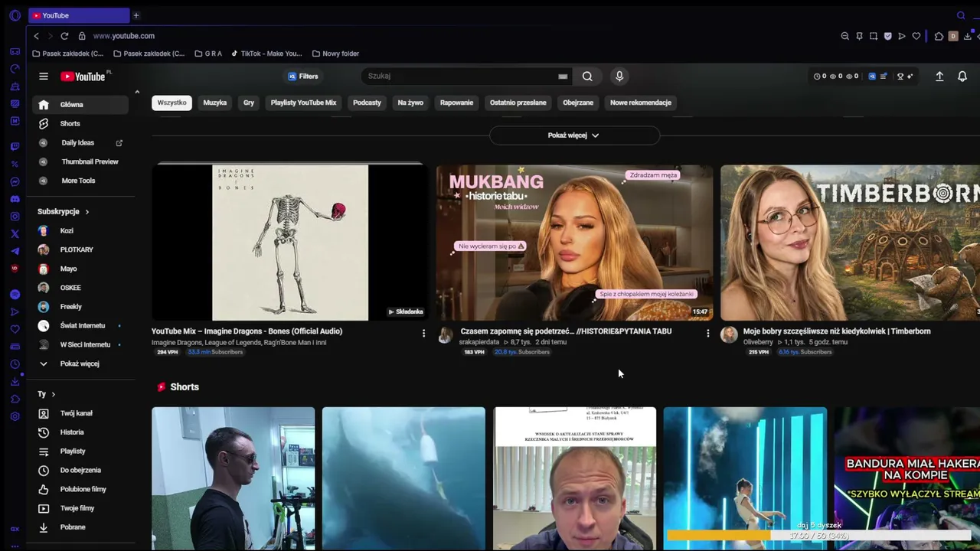The width and height of the screenshot is (980, 551).
Task: Open the 'Nowy folder' bookmarks folder
Action: pos(335,54)
